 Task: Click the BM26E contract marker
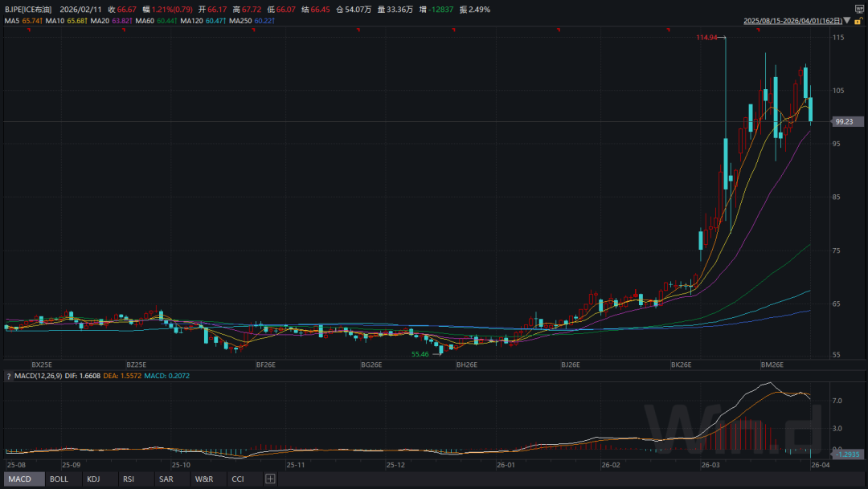pos(772,364)
